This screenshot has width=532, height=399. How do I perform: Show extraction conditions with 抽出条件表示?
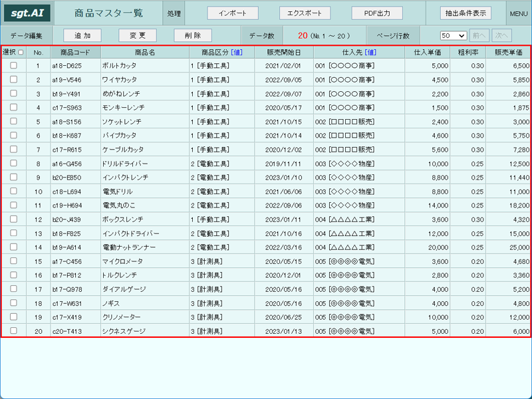[x=465, y=13]
